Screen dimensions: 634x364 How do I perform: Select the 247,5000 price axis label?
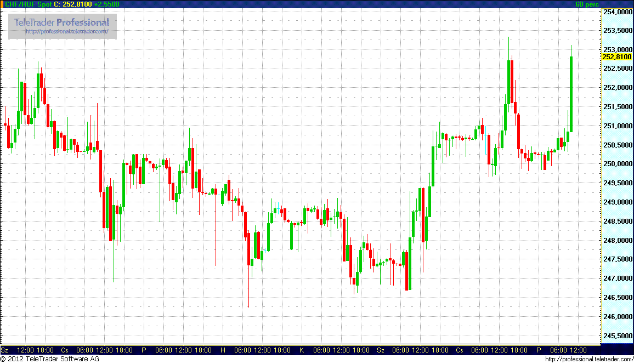pyautogui.click(x=618, y=259)
